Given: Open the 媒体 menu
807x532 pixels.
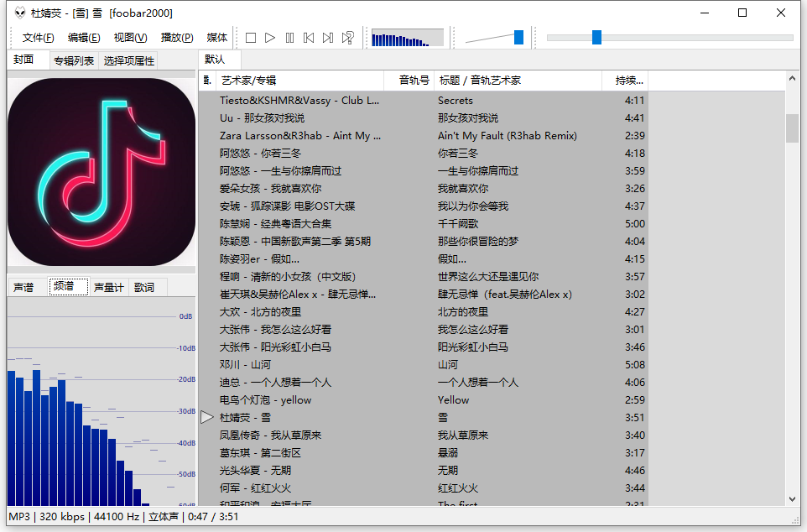Looking at the screenshot, I should 216,38.
